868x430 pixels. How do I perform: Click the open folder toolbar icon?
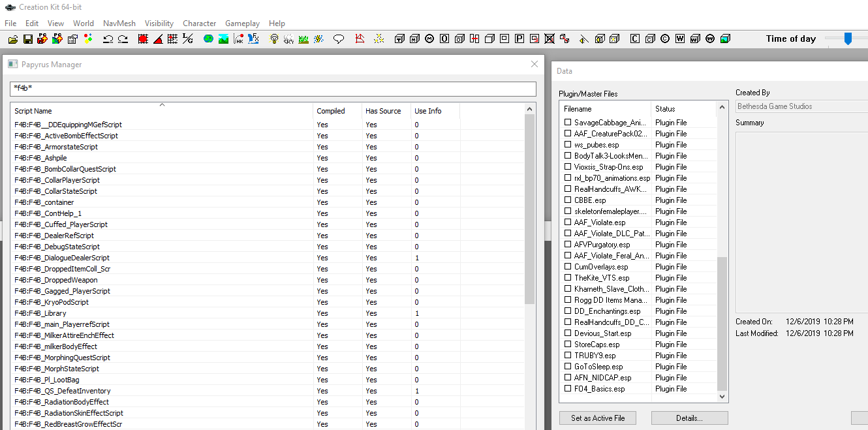13,39
